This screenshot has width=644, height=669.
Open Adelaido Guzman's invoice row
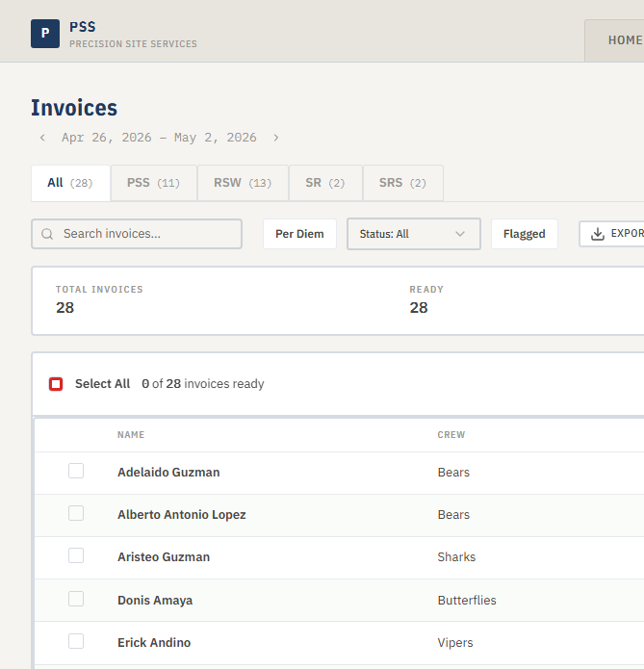[x=339, y=473]
